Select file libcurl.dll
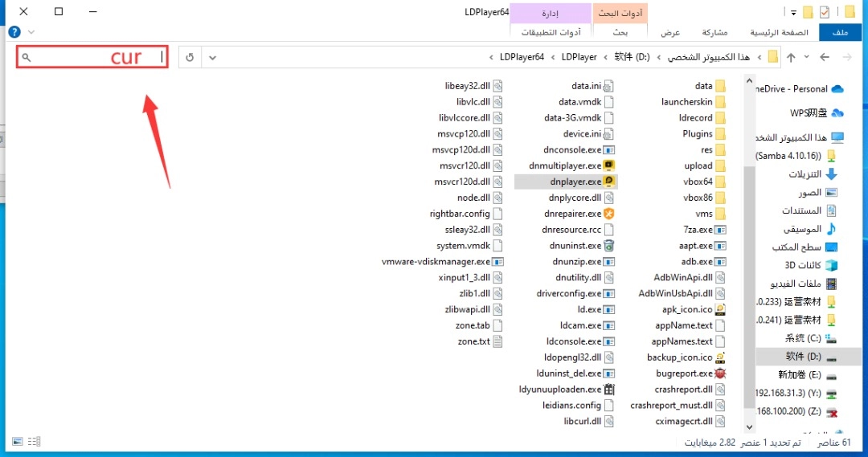Viewport: 868px width, 457px height. [x=589, y=421]
